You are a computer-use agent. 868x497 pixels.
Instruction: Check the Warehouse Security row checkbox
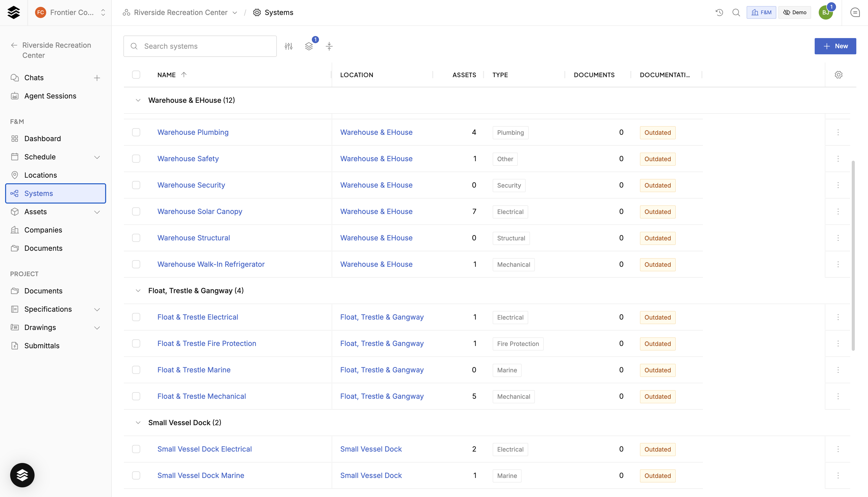pyautogui.click(x=136, y=185)
